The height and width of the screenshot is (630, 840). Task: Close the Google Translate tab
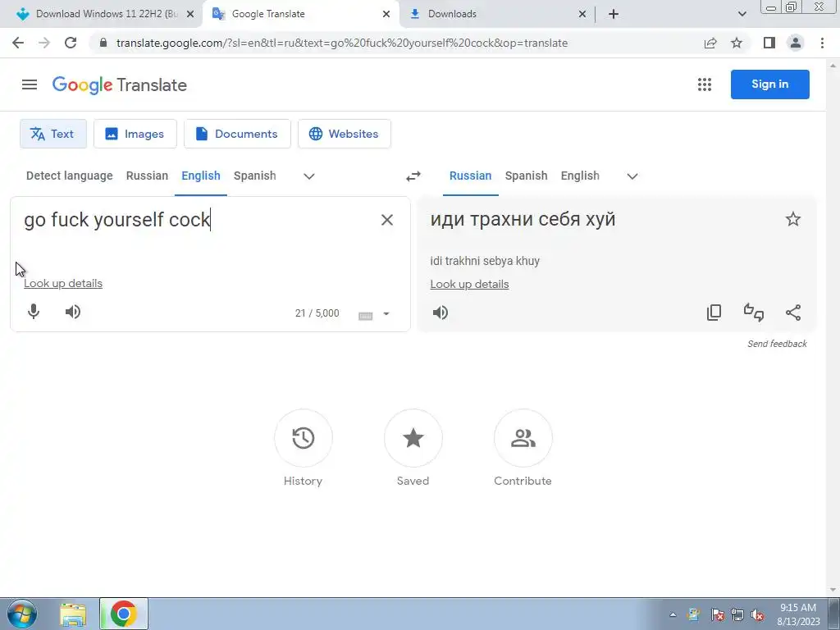pos(386,14)
